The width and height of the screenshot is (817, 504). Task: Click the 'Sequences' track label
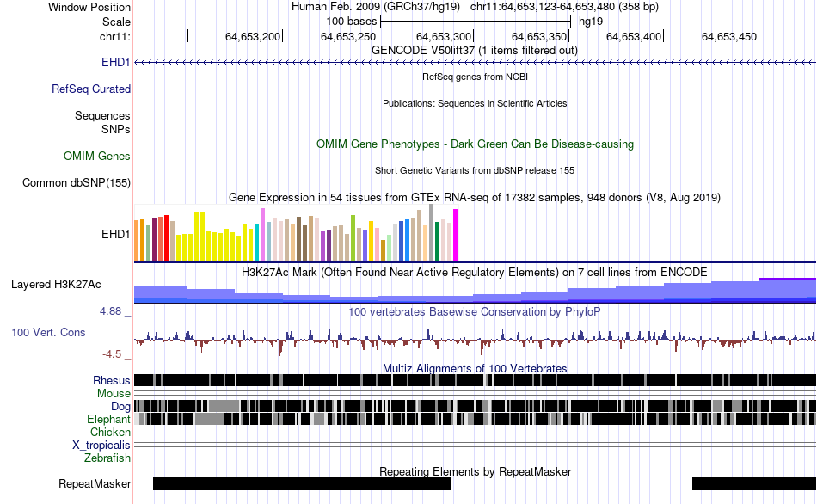[102, 116]
